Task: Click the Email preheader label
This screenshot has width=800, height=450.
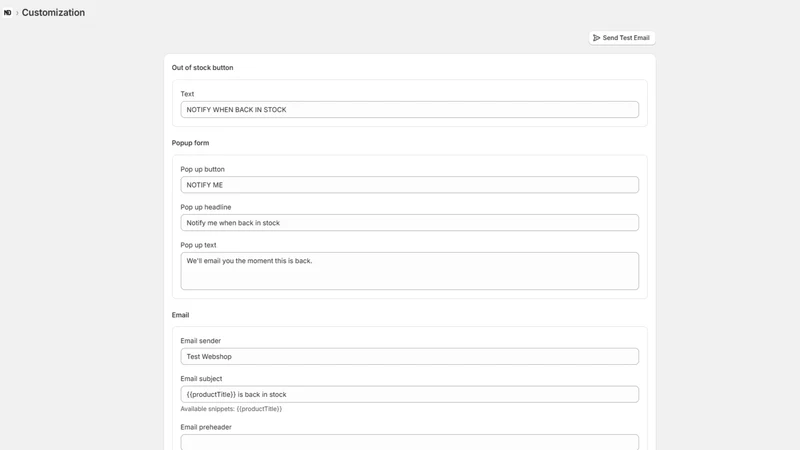Action: (206, 427)
